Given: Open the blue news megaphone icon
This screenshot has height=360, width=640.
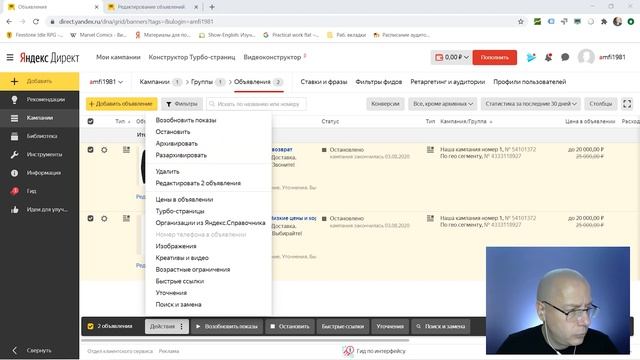Looking at the screenshot, I should 531,58.
